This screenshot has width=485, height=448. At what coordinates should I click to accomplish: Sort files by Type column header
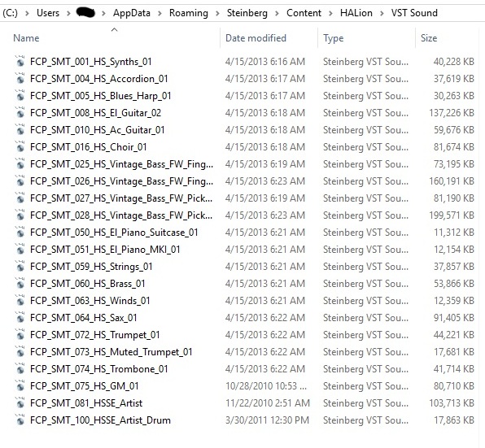[x=334, y=38]
